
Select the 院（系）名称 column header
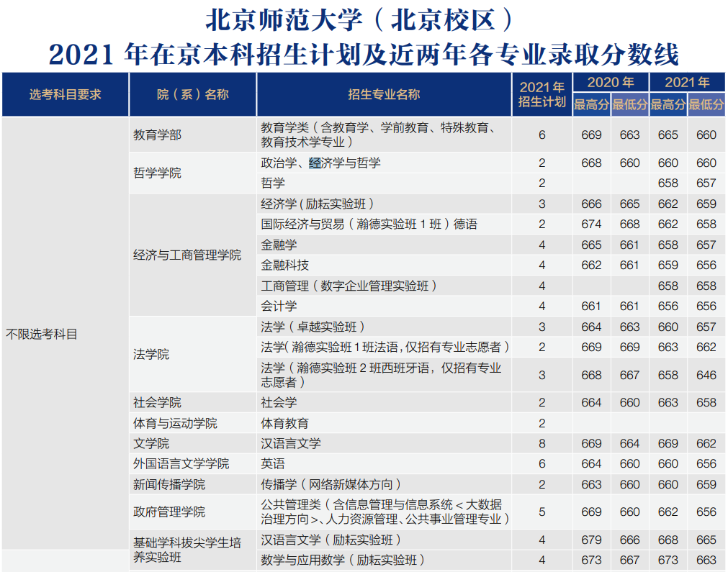tap(192, 94)
